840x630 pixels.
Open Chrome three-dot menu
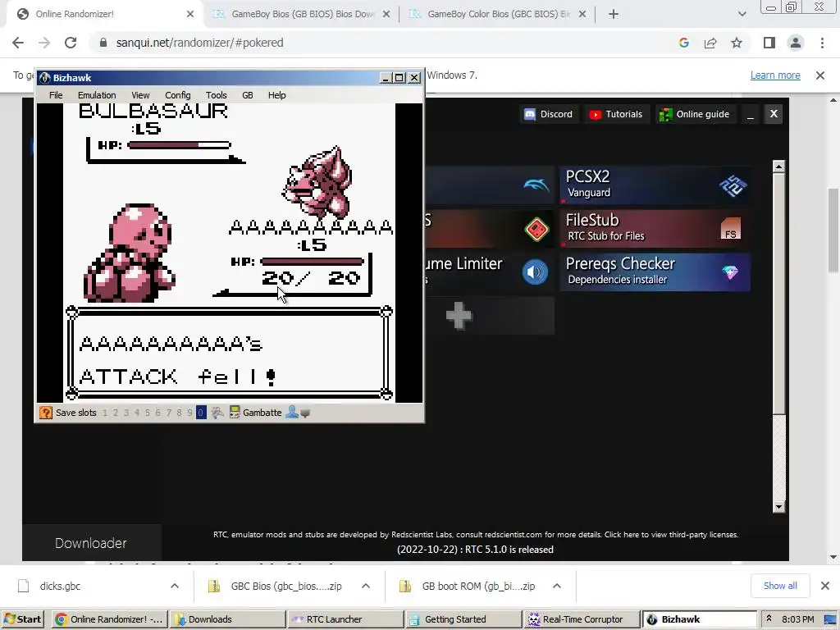822,43
